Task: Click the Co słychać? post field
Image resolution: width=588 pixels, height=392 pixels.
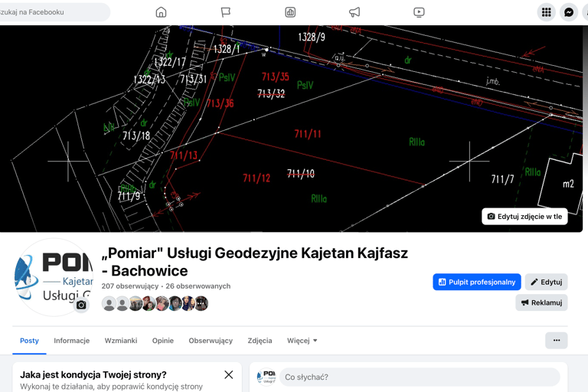Action: pyautogui.click(x=420, y=377)
